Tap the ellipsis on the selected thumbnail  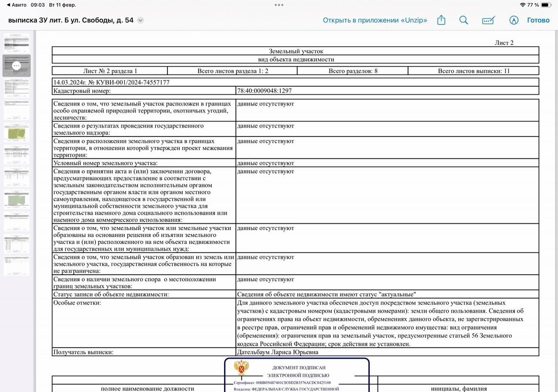(x=17, y=65)
